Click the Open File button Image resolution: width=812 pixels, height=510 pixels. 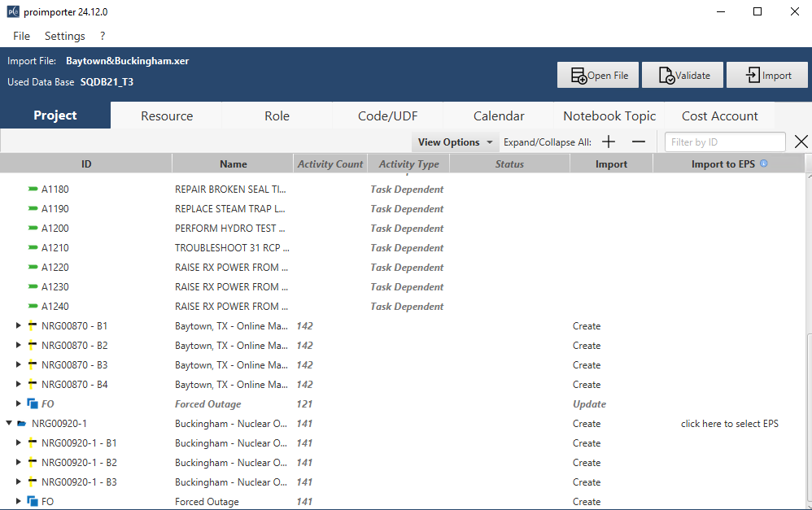[598, 76]
